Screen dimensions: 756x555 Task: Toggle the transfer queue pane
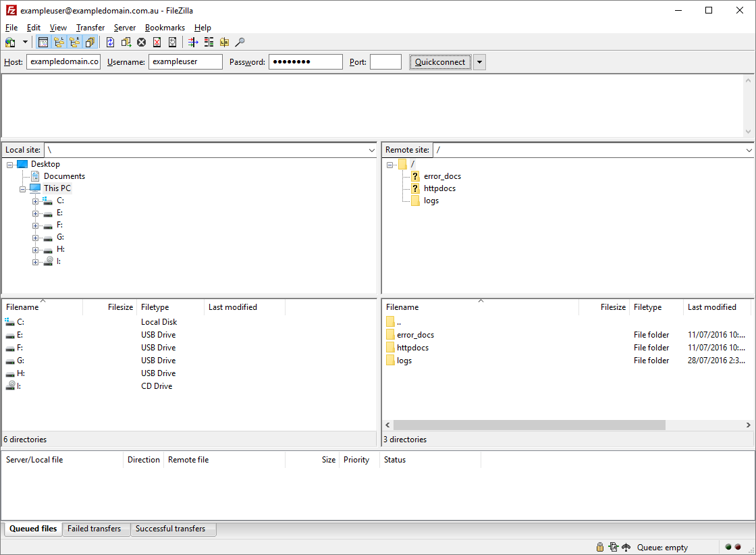point(90,42)
